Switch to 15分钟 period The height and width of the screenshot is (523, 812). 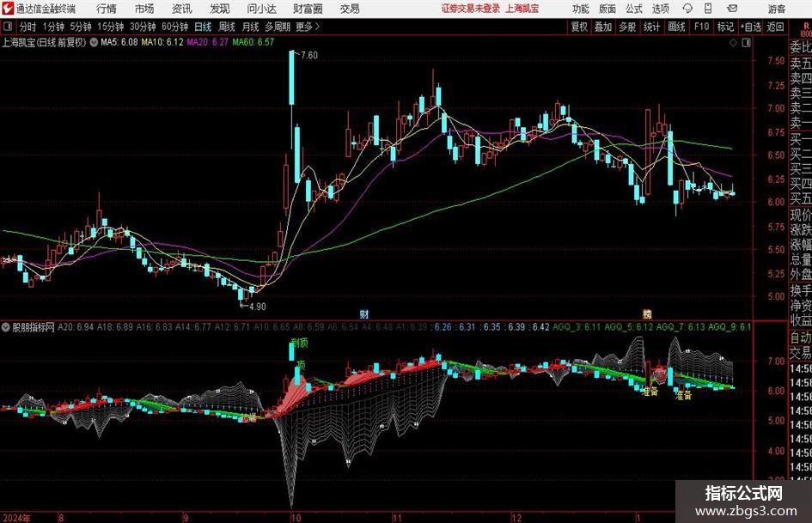point(111,27)
